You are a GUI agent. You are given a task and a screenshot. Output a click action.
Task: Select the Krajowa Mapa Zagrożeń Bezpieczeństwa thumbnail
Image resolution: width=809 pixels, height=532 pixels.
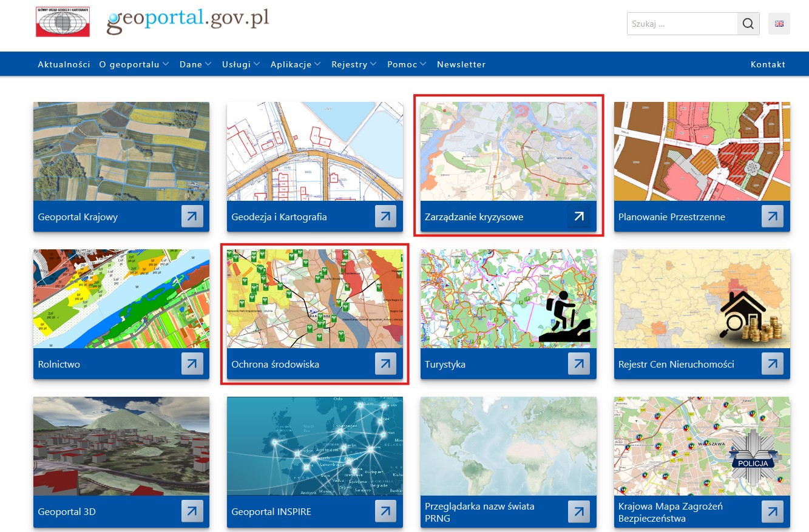702,446
